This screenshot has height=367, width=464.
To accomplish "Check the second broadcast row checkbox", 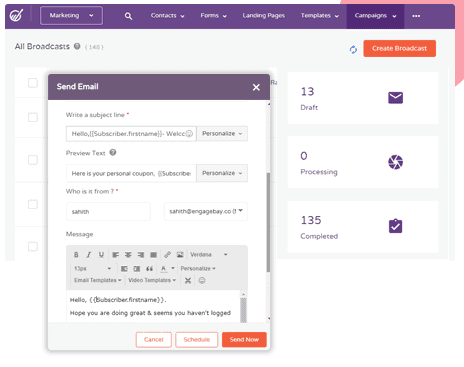I will 33,117.
